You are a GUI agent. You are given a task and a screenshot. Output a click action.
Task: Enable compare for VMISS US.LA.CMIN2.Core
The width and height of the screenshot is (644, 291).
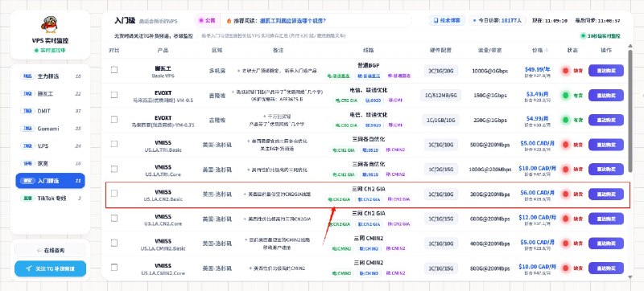coord(114,267)
